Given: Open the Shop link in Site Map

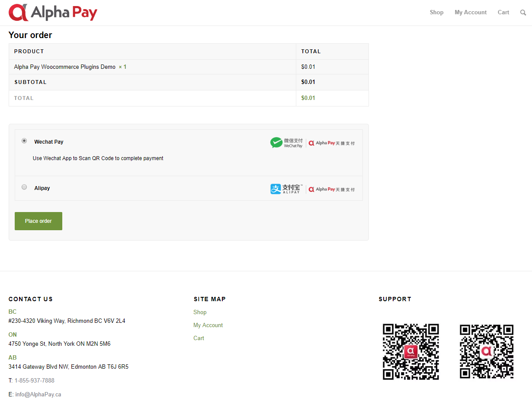Looking at the screenshot, I should [200, 312].
